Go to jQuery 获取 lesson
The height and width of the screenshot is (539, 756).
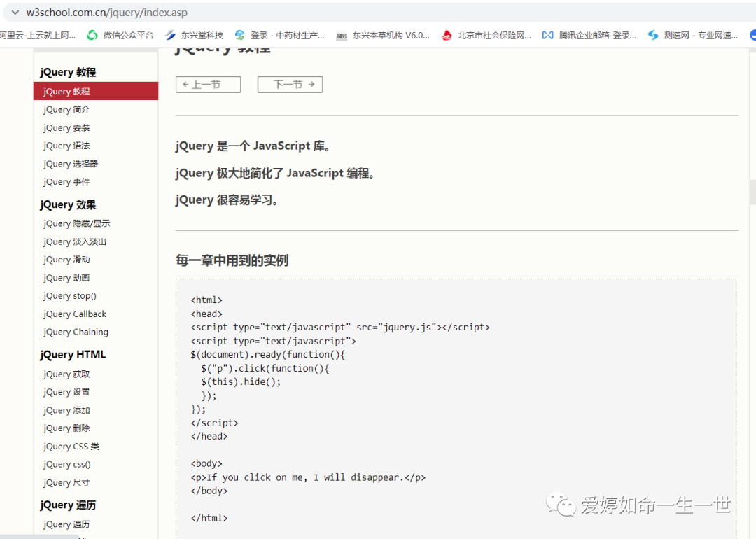click(66, 374)
